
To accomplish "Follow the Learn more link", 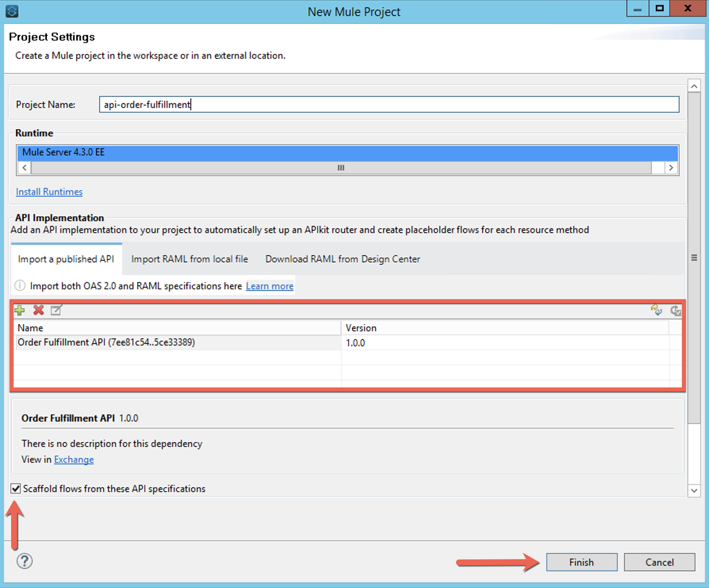I will click(x=270, y=286).
